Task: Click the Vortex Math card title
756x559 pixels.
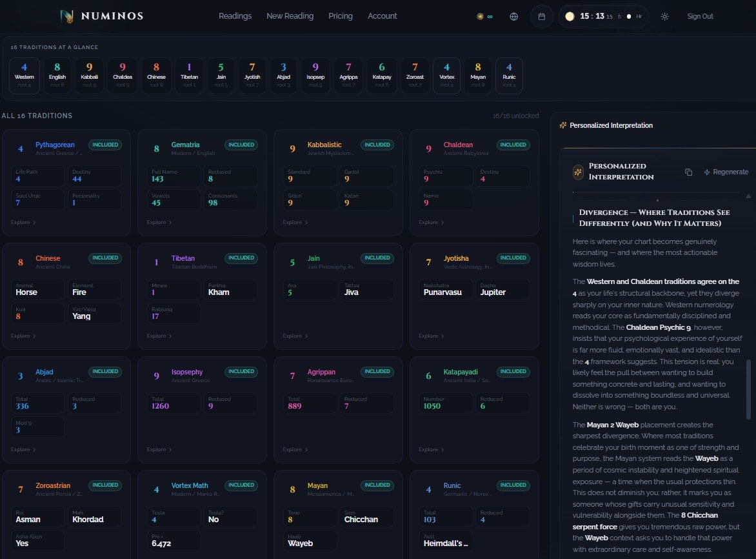Action: 190,485
